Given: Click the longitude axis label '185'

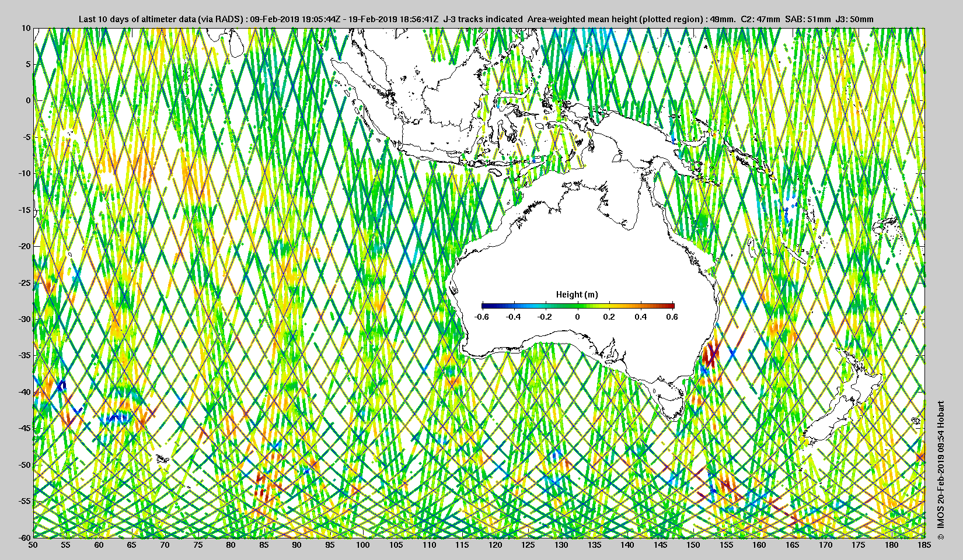Looking at the screenshot, I should point(924,545).
